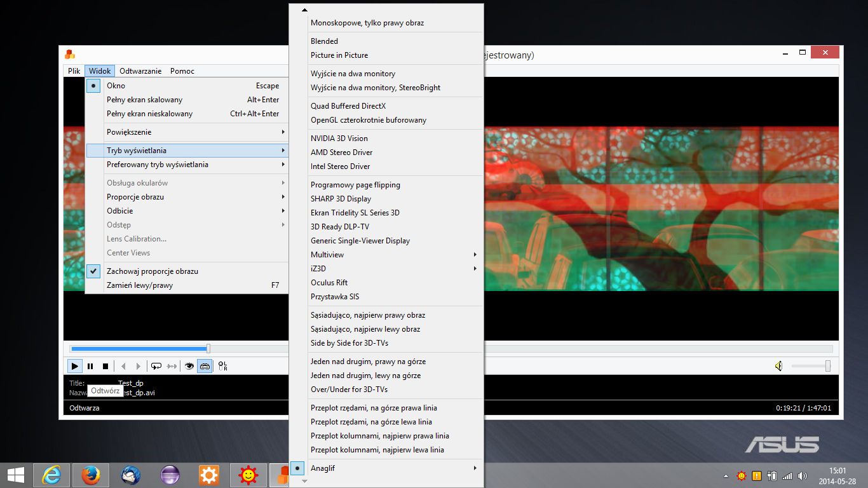Screen dimensions: 868x488
Task: Choose Quad Buffered DirectX
Action: tap(386, 106)
